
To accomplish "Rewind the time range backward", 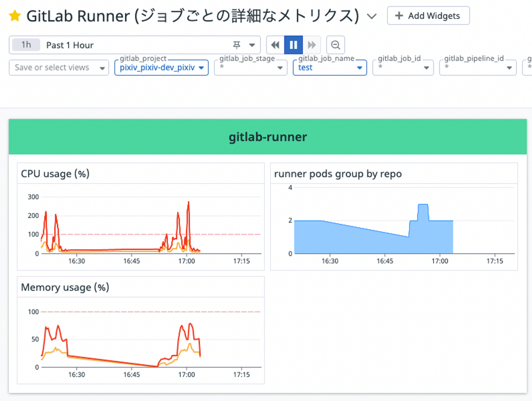I will pyautogui.click(x=275, y=45).
